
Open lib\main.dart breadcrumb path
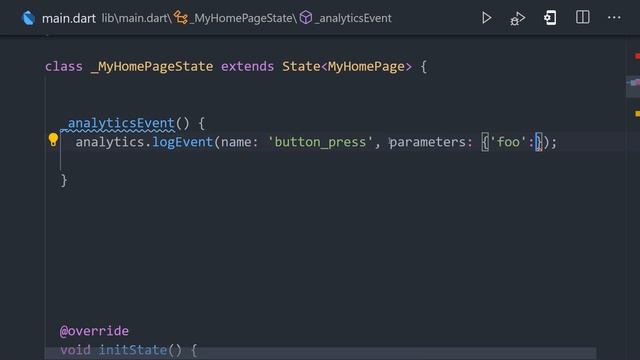136,18
